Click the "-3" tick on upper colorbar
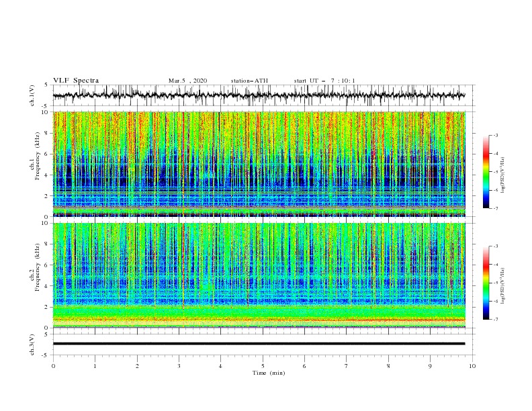Screen dimensions: 532x411 pyautogui.click(x=496, y=135)
